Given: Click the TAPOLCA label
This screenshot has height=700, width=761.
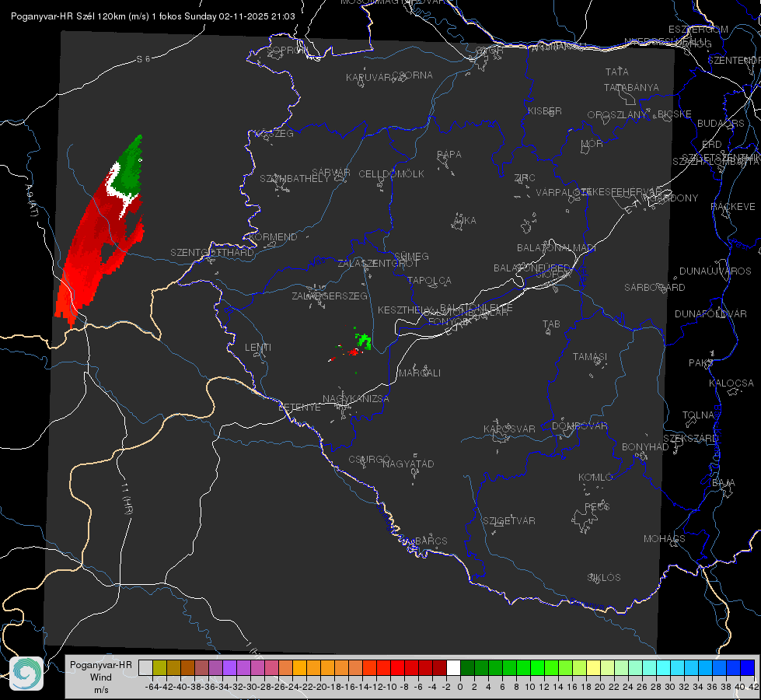Looking at the screenshot, I should click(429, 280).
